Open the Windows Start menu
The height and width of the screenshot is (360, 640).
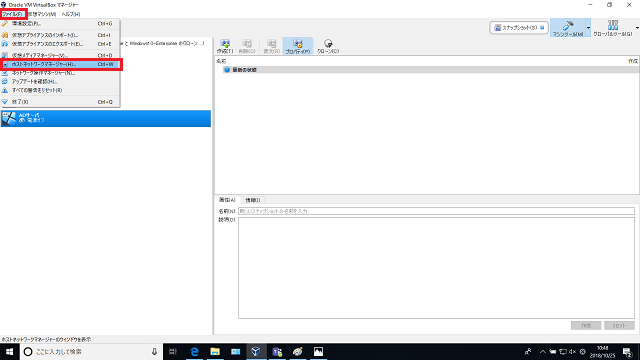pos(9,351)
